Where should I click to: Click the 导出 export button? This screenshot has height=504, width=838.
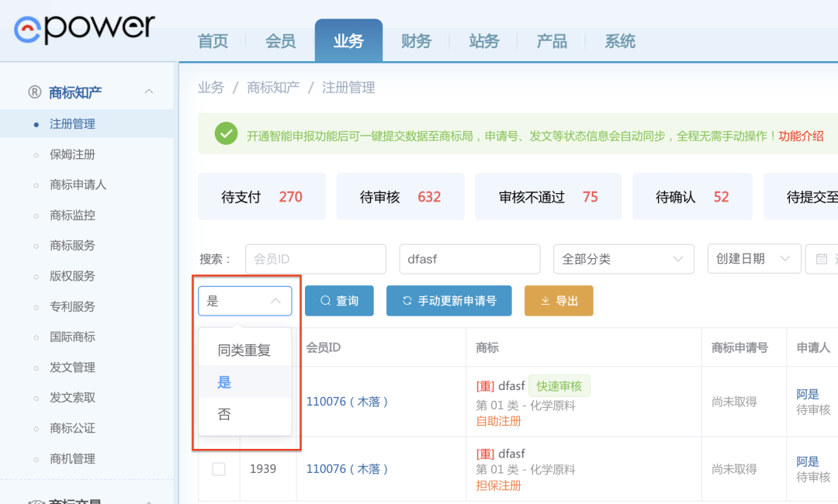click(559, 301)
